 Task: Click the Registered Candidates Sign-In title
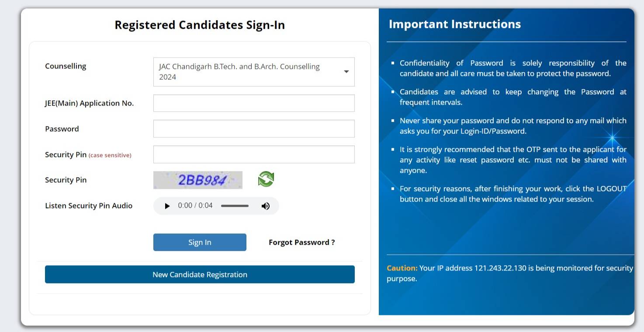pyautogui.click(x=199, y=25)
